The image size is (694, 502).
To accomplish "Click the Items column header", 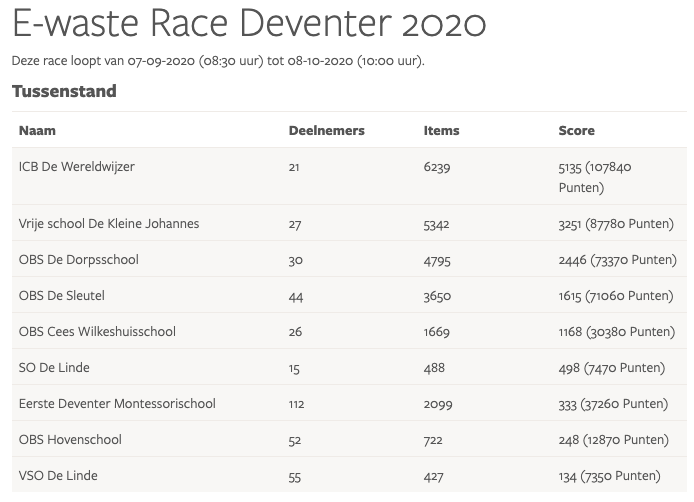I will pos(441,131).
